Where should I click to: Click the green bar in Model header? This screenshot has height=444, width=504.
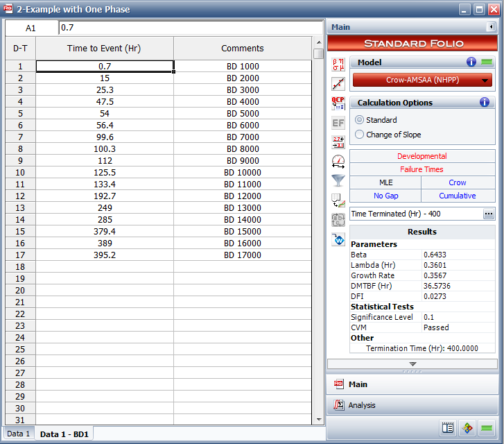pyautogui.click(x=487, y=62)
